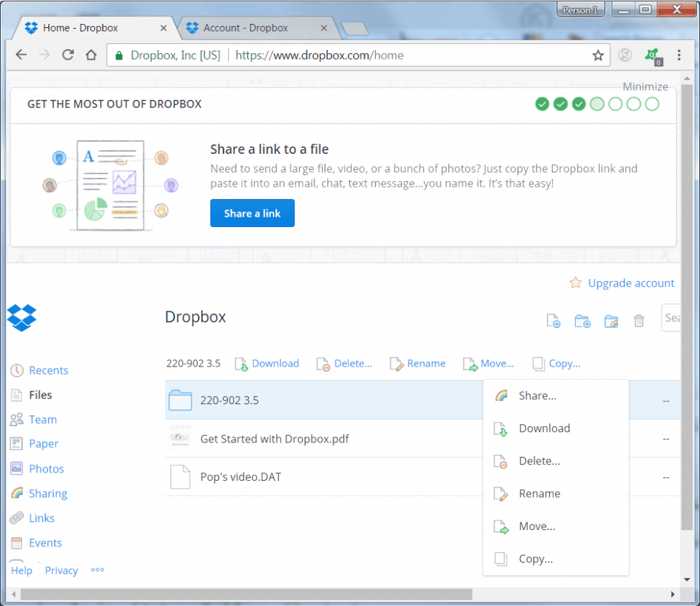The width and height of the screenshot is (700, 606).
Task: Go back to previous page
Action: (21, 55)
